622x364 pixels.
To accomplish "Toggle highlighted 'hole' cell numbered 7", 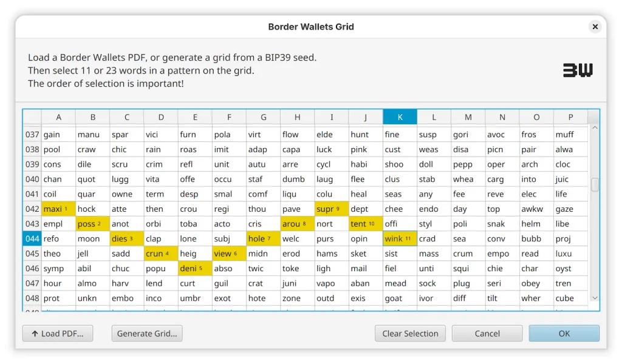I will point(263,239).
